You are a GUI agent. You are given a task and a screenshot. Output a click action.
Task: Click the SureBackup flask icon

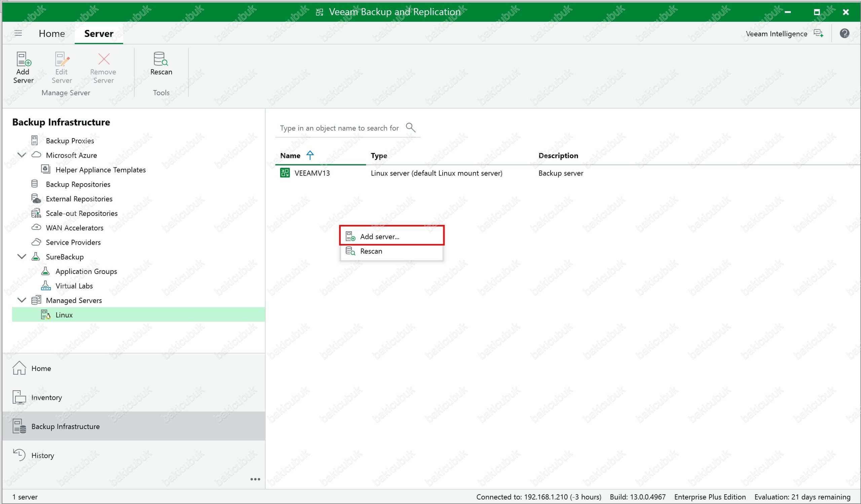pyautogui.click(x=36, y=257)
